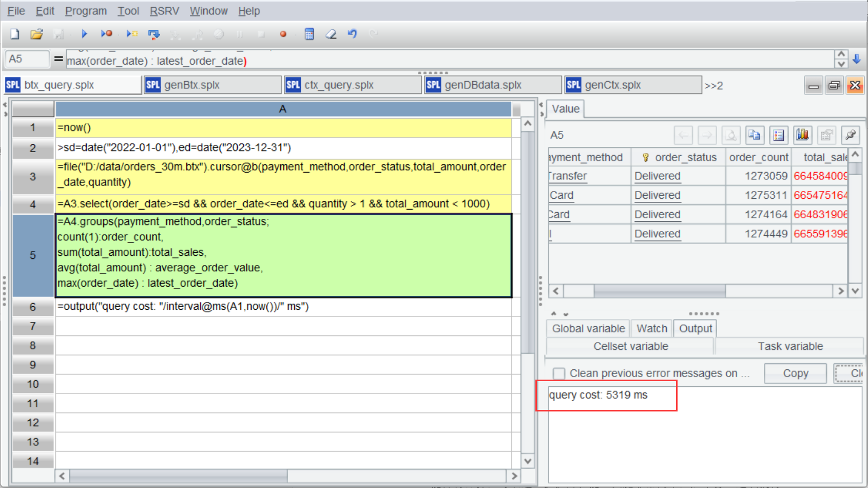Click the blue undo arrow icon
Viewport: 868px width, 488px height.
click(353, 34)
